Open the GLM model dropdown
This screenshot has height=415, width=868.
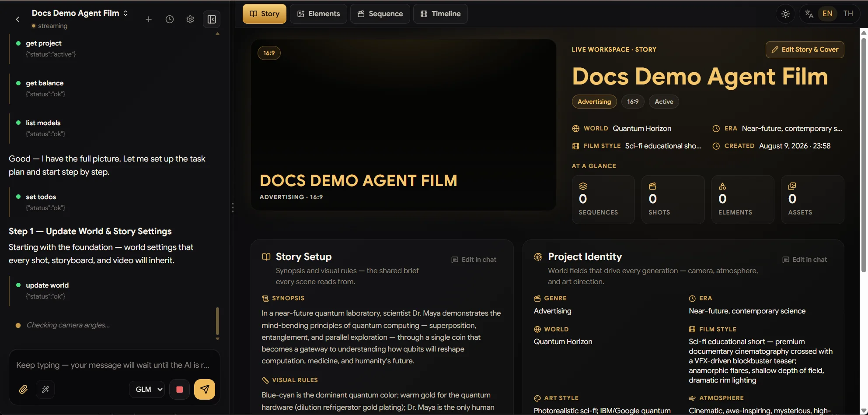(x=147, y=389)
